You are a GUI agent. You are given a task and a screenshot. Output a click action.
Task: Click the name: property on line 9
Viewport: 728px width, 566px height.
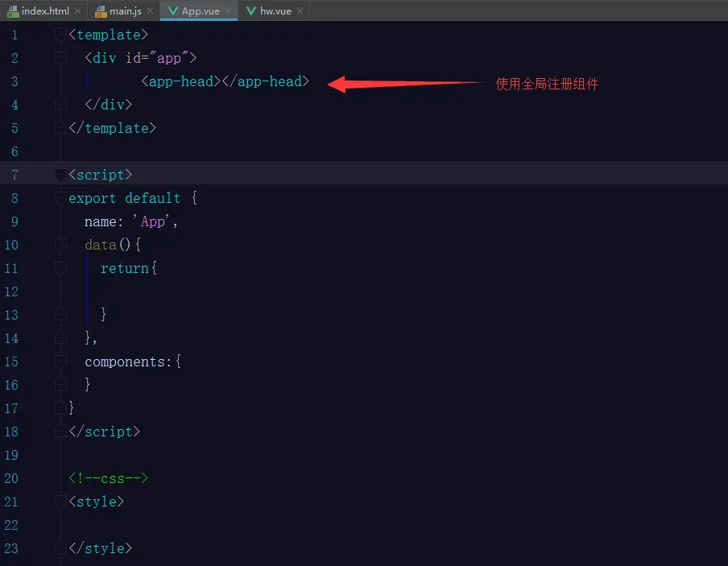pos(104,221)
